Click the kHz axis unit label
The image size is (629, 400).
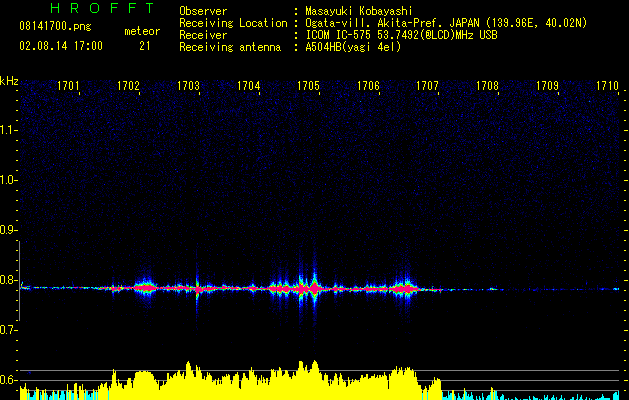[9, 81]
